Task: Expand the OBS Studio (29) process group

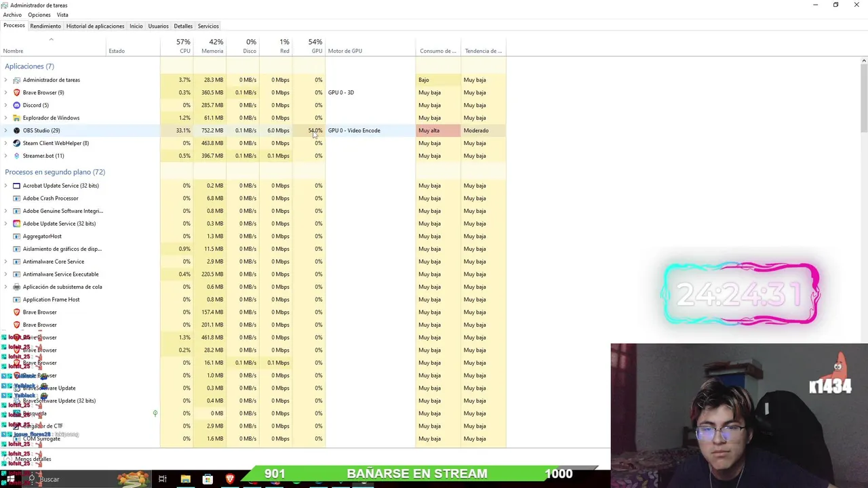Action: [6, 130]
